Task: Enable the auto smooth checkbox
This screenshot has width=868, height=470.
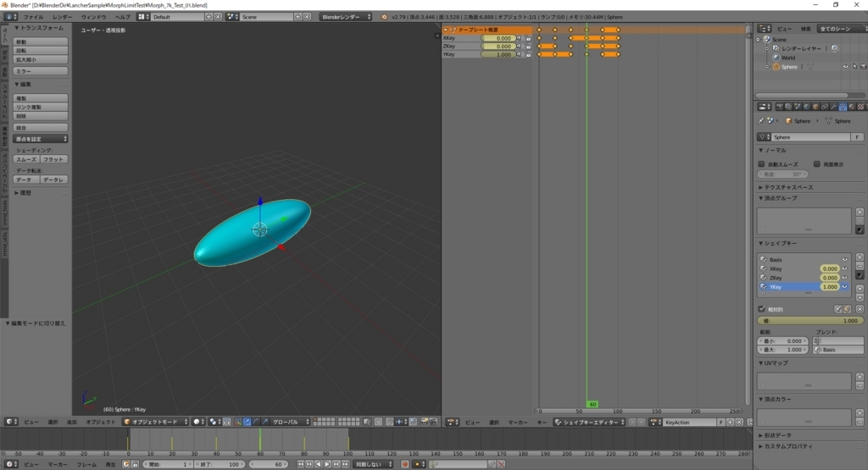Action: point(762,164)
